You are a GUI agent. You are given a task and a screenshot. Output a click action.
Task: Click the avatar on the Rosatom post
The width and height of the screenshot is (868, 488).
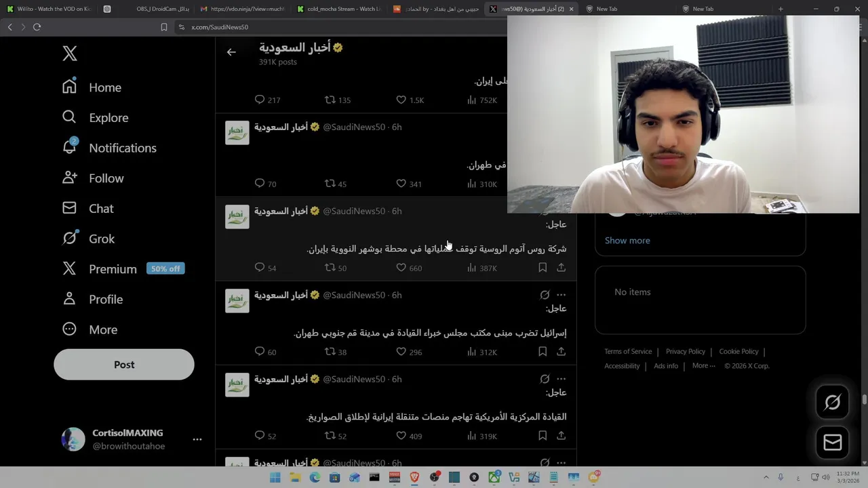pyautogui.click(x=237, y=217)
